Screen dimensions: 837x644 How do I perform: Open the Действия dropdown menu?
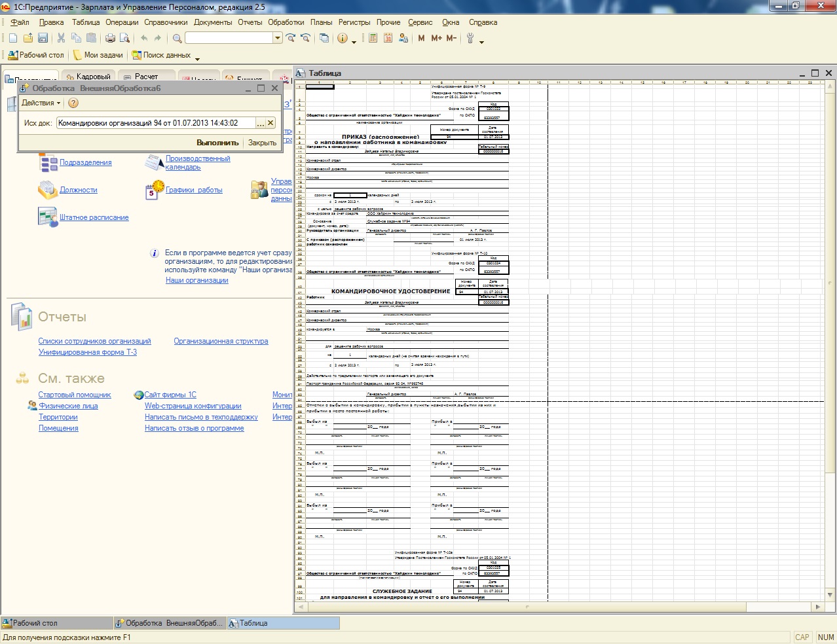click(x=41, y=103)
